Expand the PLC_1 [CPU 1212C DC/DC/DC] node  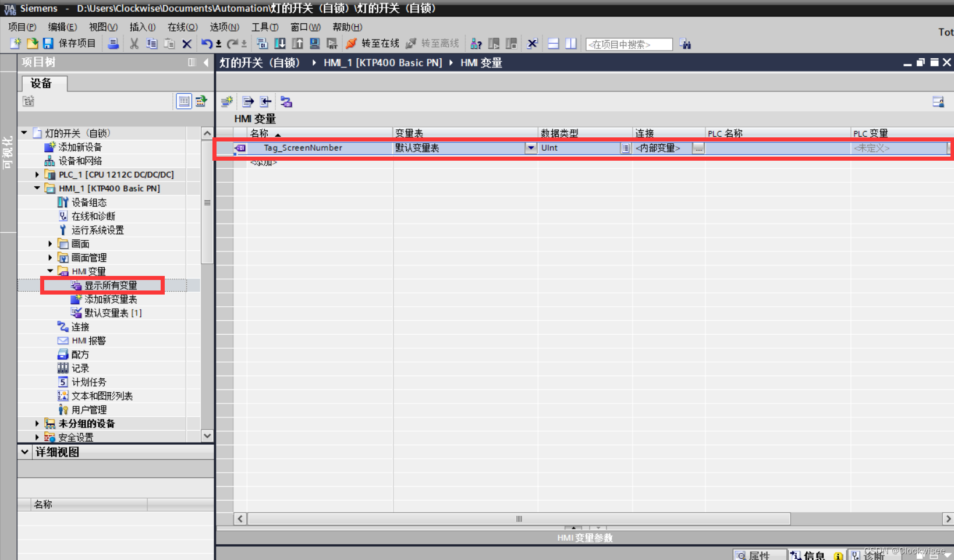point(37,175)
